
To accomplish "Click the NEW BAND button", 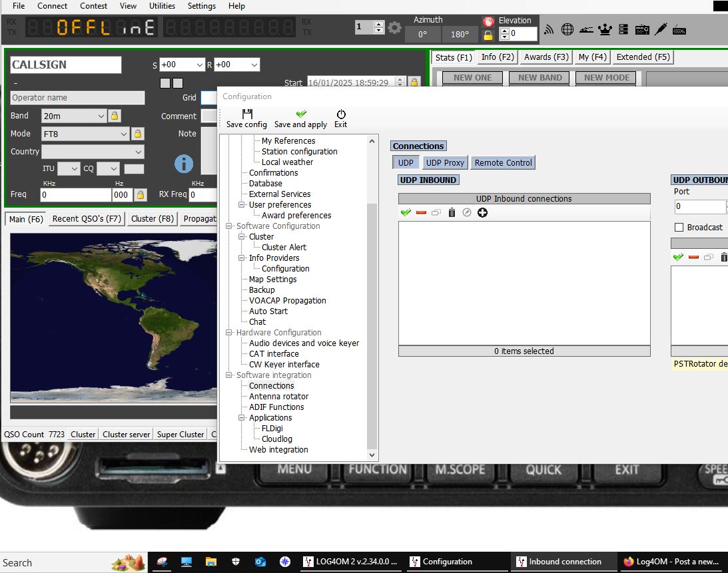I will point(540,77).
